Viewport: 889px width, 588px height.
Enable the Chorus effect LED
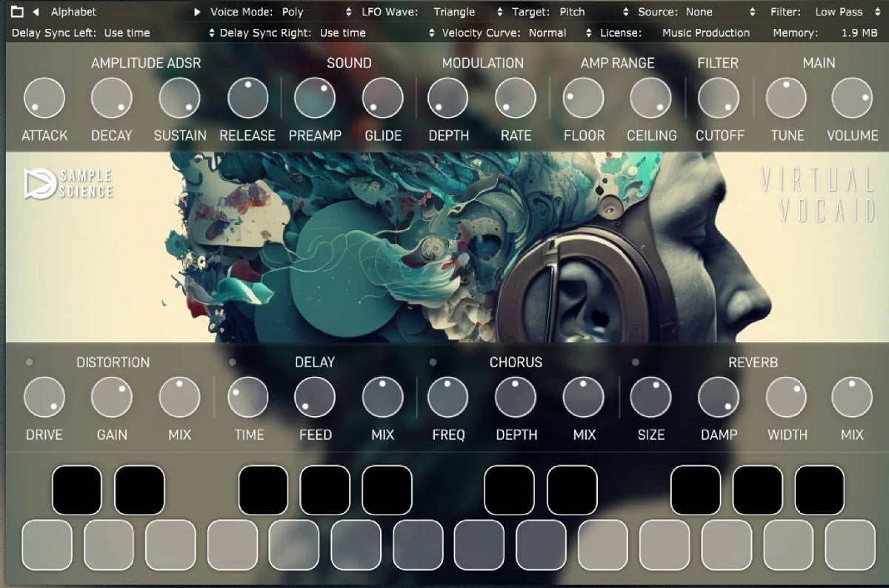point(433,362)
